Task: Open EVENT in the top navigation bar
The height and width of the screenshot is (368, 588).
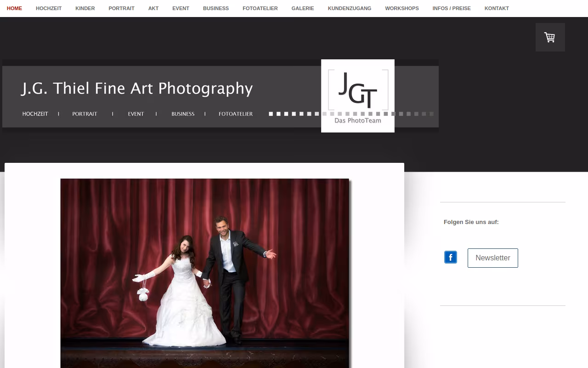Action: (181, 8)
